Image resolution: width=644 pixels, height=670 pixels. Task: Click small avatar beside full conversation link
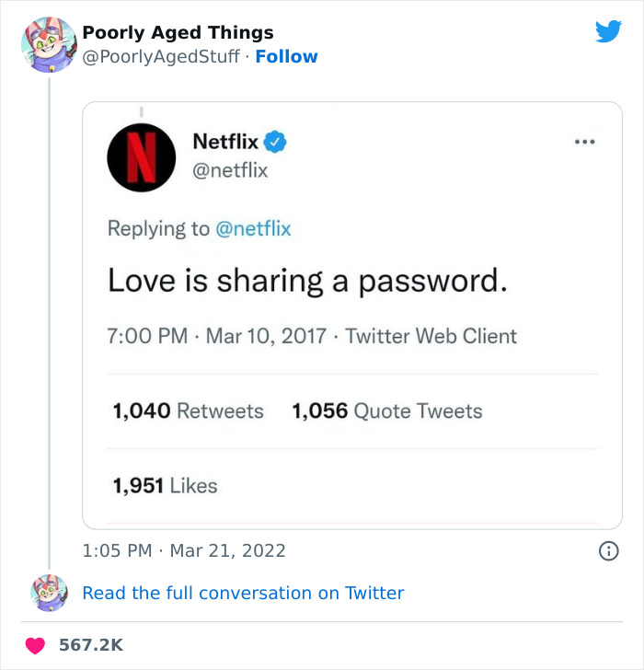49,593
